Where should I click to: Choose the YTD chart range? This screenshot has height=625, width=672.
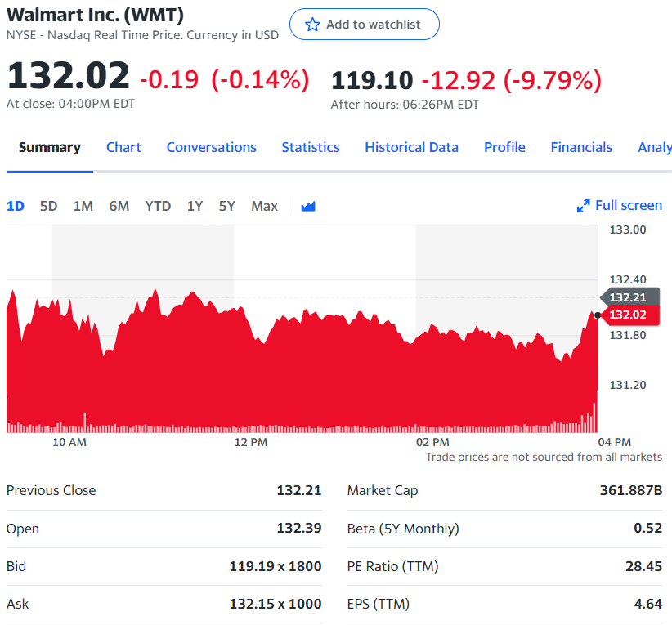[158, 207]
